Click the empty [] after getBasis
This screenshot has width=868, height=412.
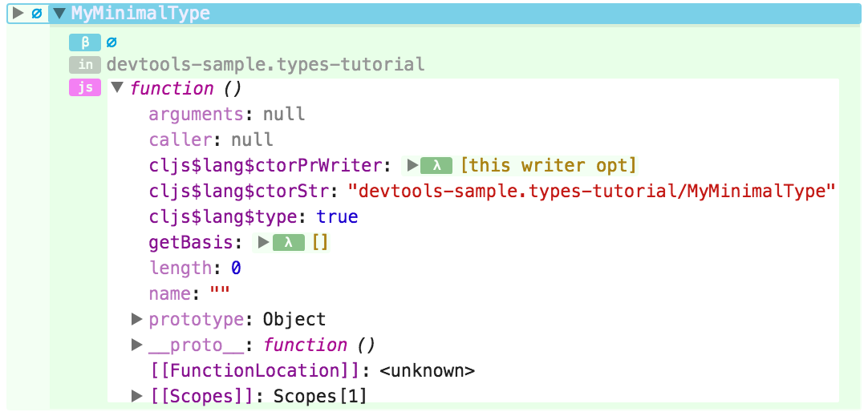[x=320, y=242]
